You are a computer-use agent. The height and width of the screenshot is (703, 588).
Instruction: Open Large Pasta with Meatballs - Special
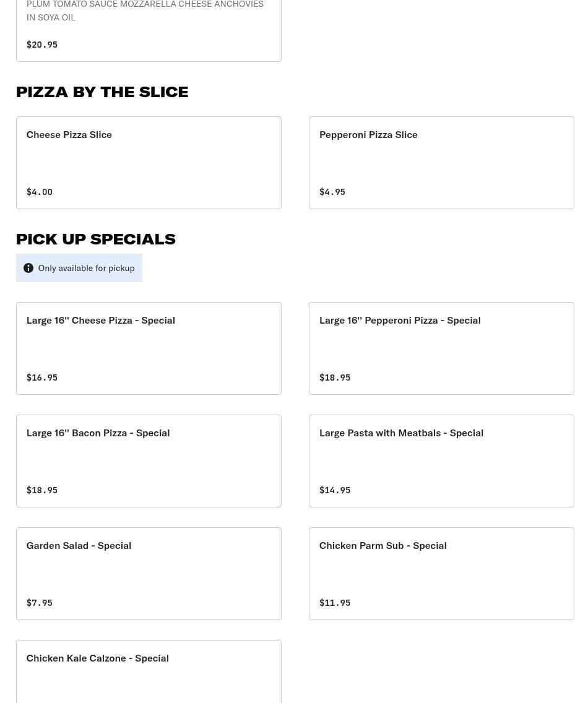click(x=441, y=460)
